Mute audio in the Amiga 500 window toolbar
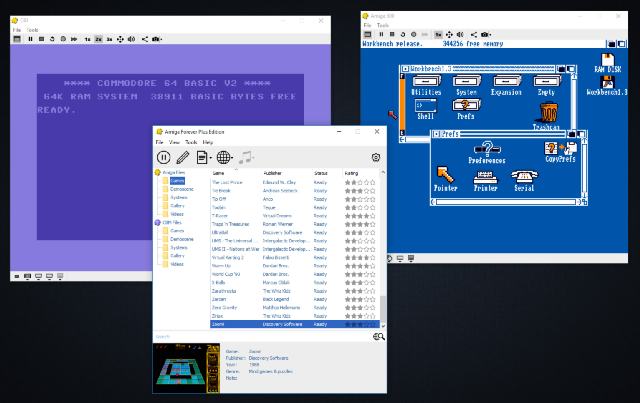 pos(460,35)
